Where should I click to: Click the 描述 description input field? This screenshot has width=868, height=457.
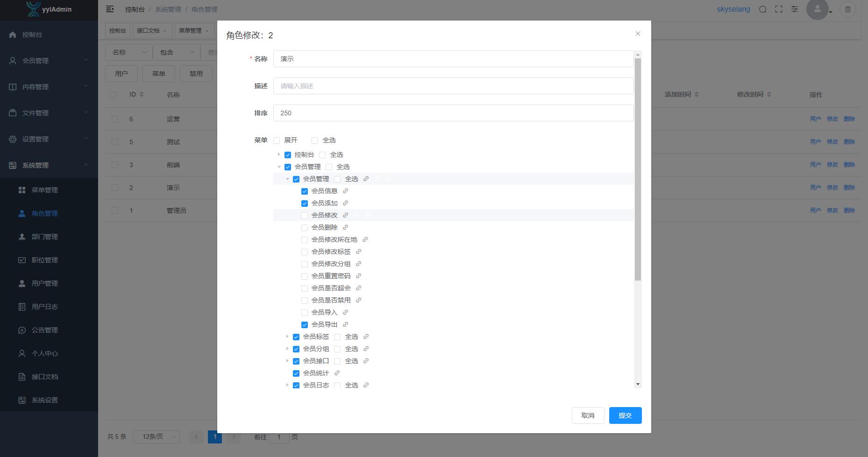click(453, 86)
